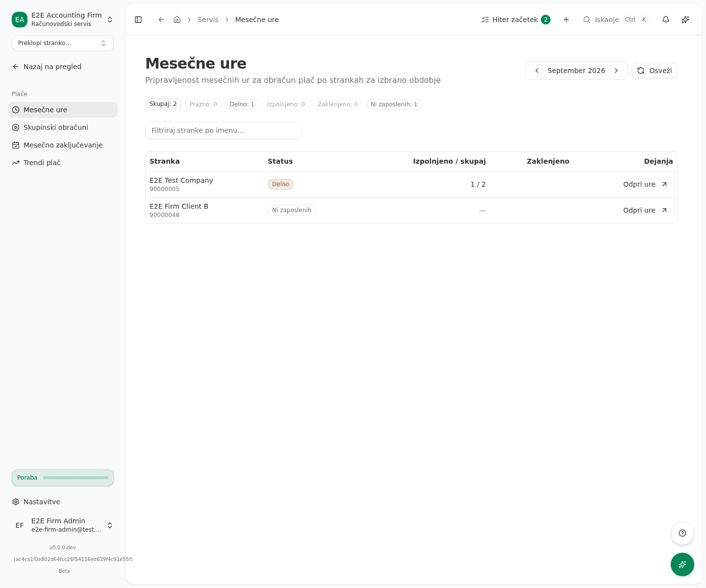Toggle the Skupaj: 2 filter chip
The width and height of the screenshot is (706, 588).
163,104
